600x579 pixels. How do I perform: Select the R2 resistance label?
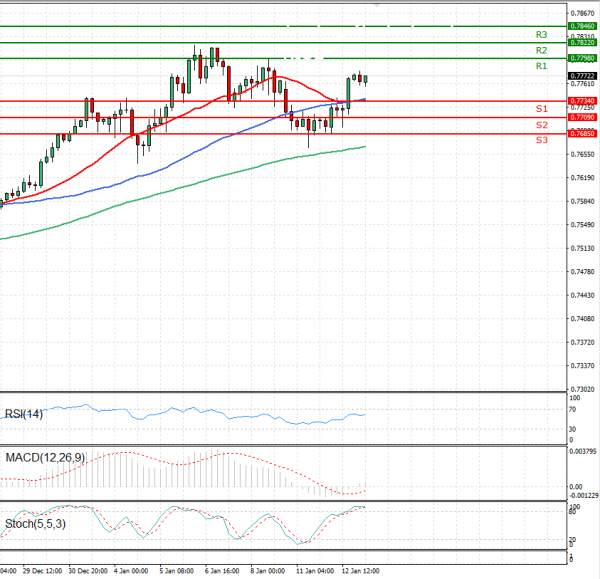tap(540, 50)
